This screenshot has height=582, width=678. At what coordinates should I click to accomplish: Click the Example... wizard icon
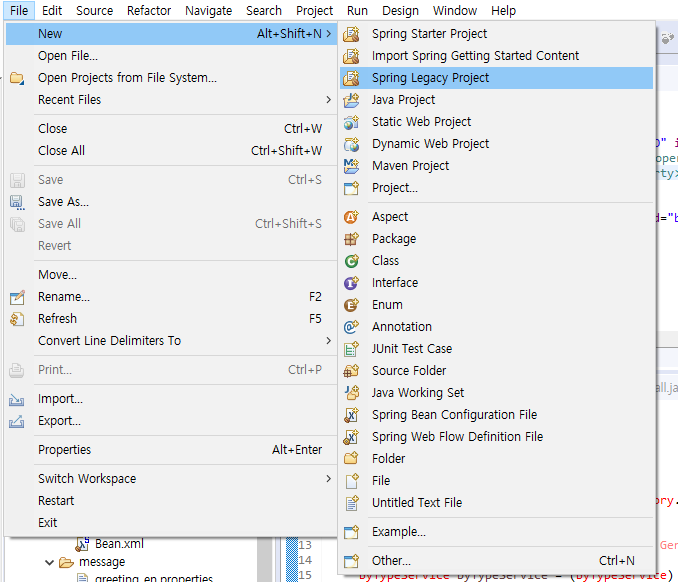[x=351, y=532]
